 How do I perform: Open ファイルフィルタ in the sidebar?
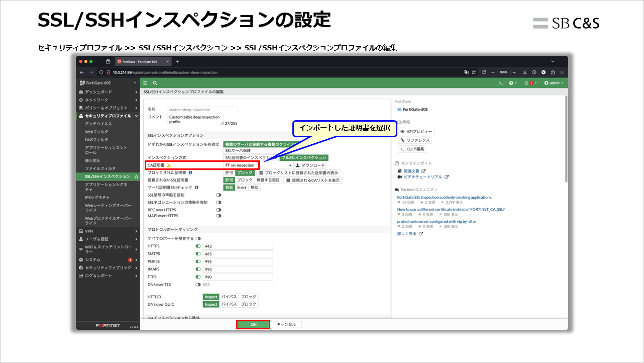pos(100,168)
